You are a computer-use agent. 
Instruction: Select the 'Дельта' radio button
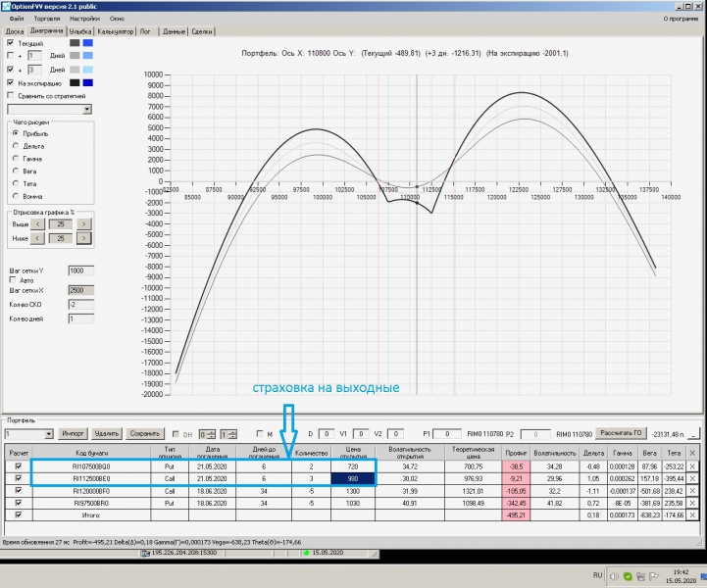[16, 145]
